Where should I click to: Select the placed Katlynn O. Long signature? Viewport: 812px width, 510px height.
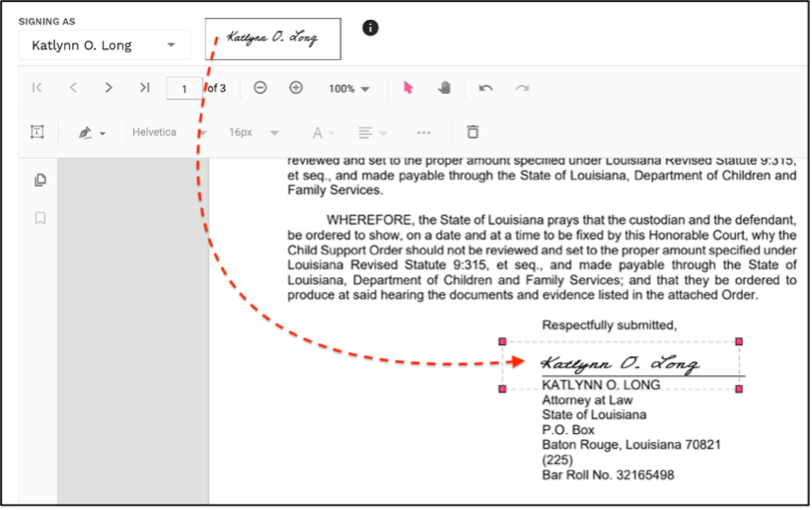pos(620,364)
